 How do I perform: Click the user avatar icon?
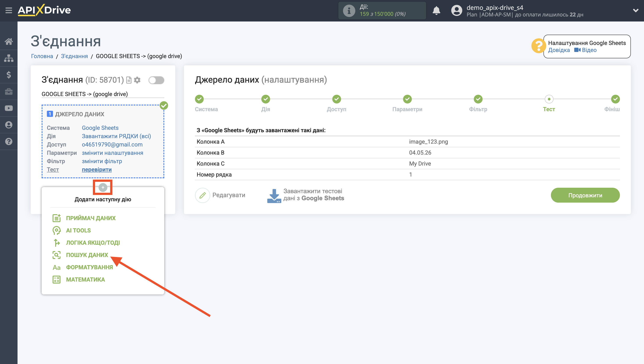pos(456,11)
